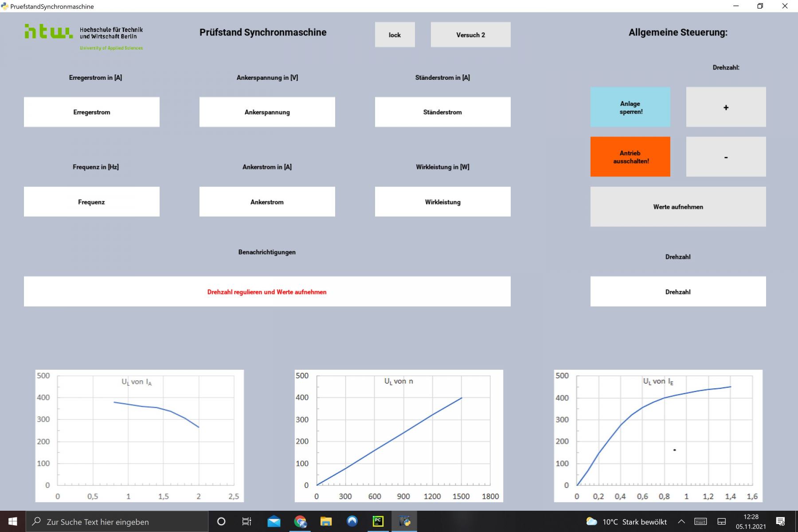Open File Explorer from the taskbar
The width and height of the screenshot is (798, 532).
326,522
